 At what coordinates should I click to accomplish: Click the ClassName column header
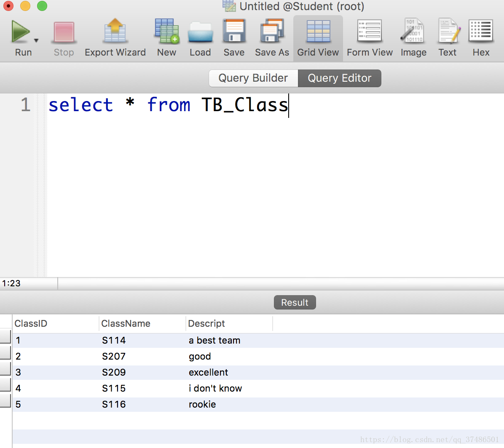(x=142, y=323)
